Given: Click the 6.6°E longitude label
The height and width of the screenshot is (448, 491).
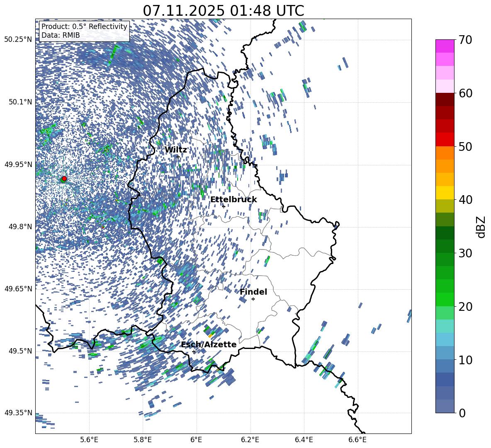Looking at the screenshot, I should (357, 440).
